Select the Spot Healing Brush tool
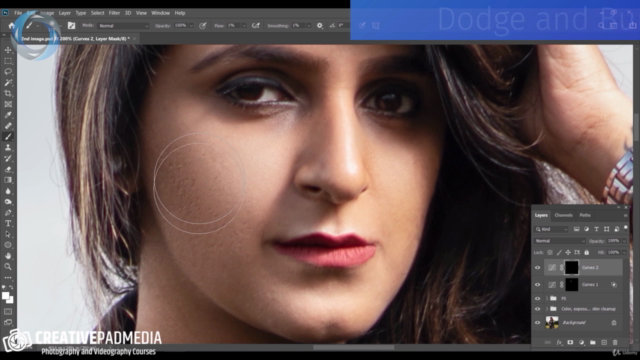 (x=8, y=126)
